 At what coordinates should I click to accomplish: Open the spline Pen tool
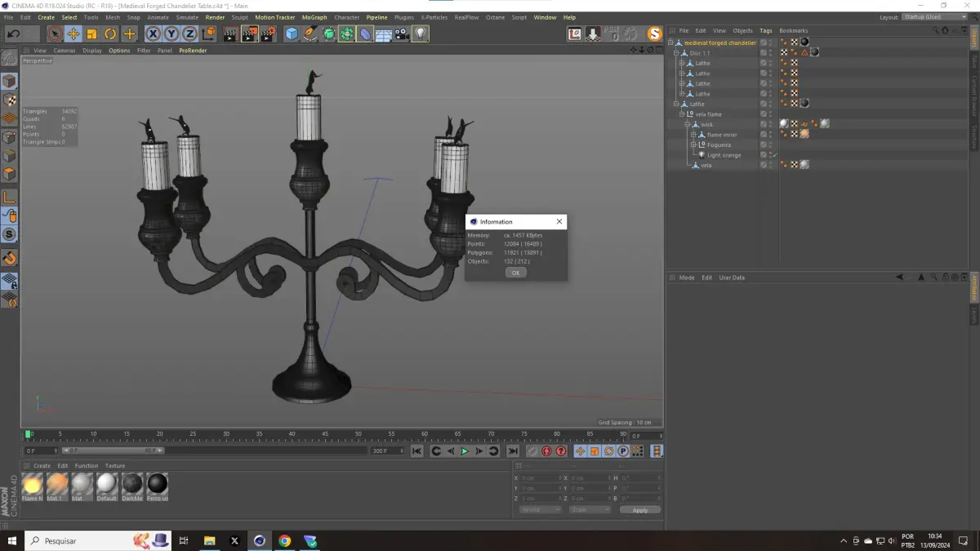click(310, 33)
